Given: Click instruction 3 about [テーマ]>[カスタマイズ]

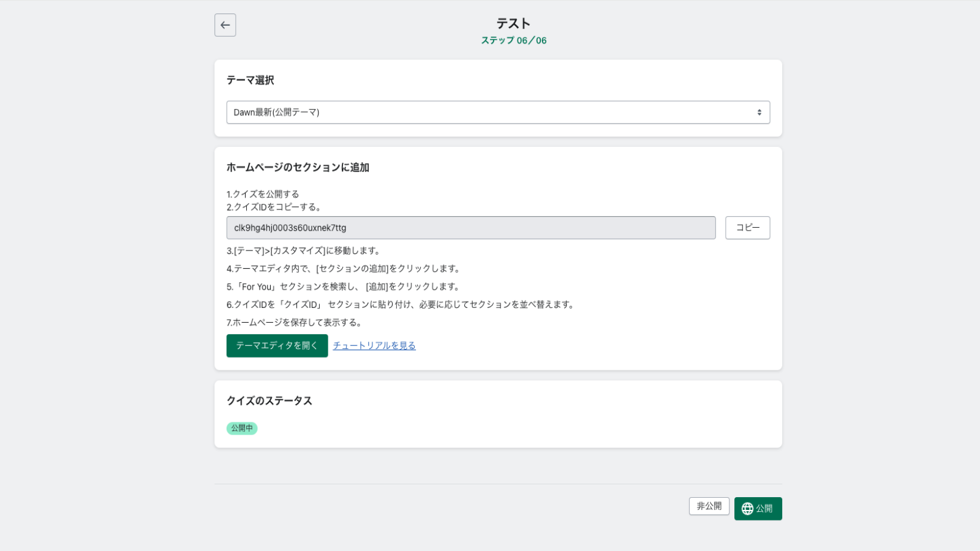Looking at the screenshot, I should pyautogui.click(x=304, y=251).
